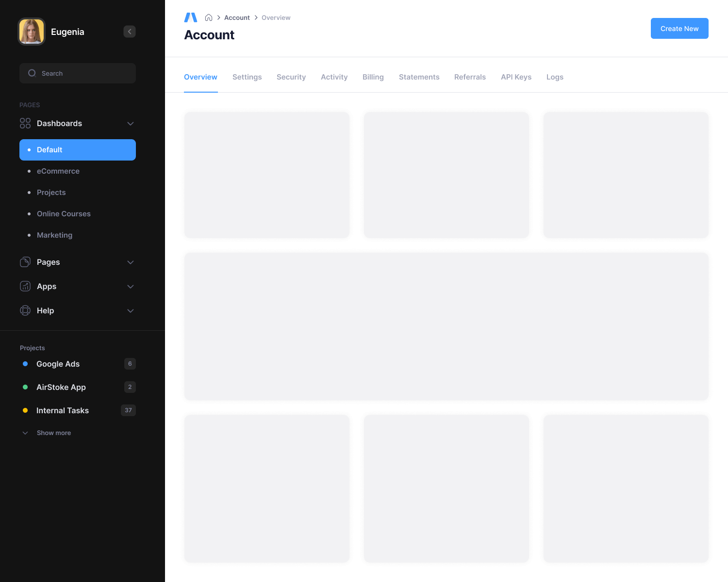Expand the Pages menu chevron
Screen dimensions: 728x582
tap(130, 262)
